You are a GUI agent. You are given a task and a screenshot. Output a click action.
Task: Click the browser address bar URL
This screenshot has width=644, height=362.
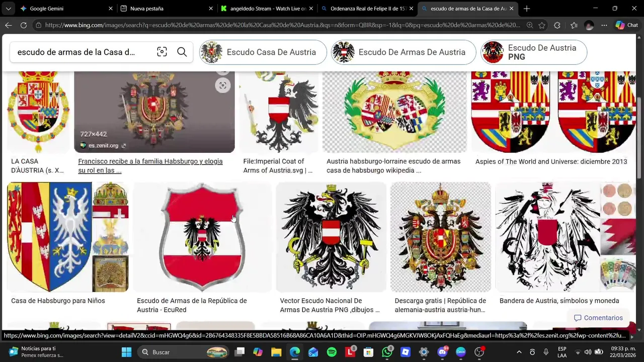coord(282,25)
